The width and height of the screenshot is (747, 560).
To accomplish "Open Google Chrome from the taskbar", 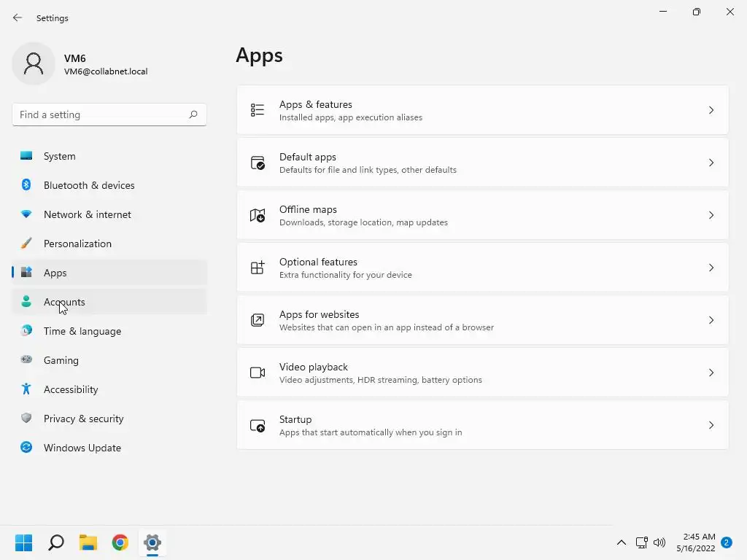I will (x=120, y=542).
